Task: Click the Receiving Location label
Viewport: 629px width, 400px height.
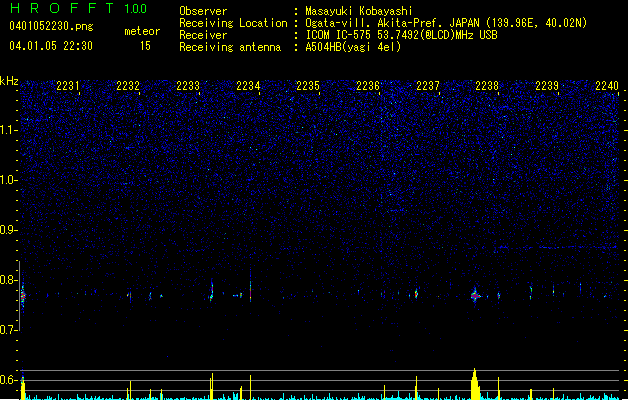Action: point(233,23)
